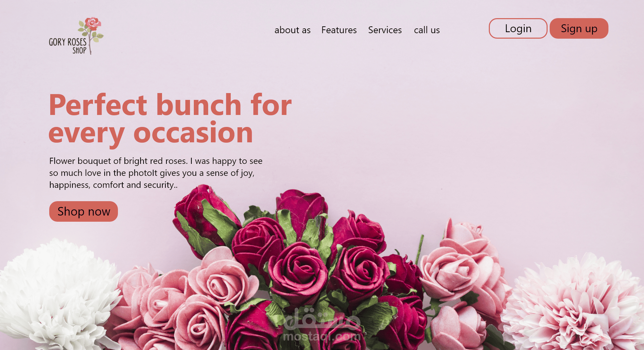
Task: Click the flower bouquet description paragraph
Action: [156, 173]
